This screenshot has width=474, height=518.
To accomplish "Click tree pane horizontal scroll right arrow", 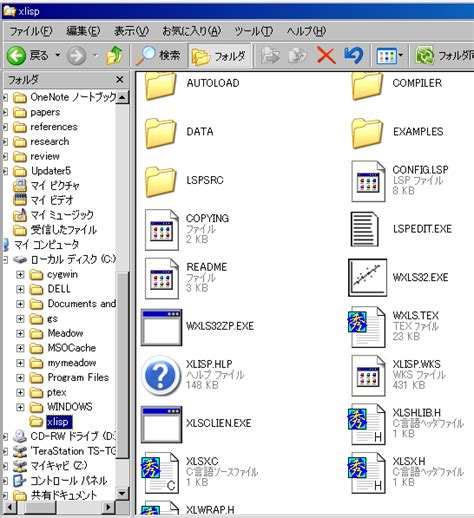I will click(x=108, y=508).
